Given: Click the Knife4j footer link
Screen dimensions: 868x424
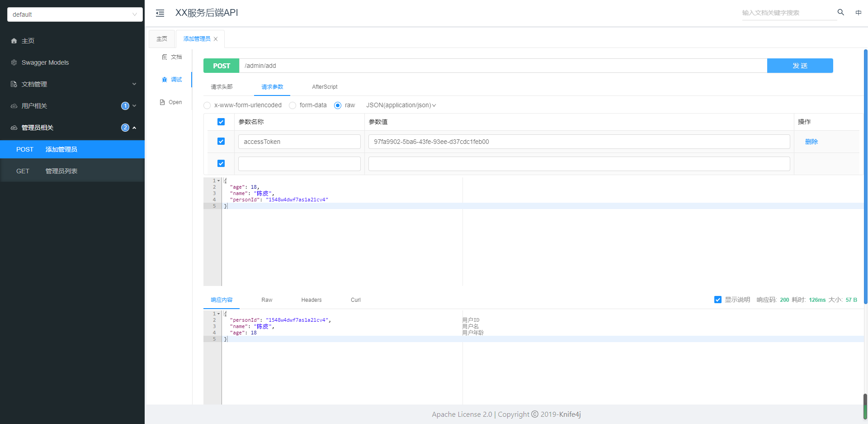Looking at the screenshot, I should 570,414.
